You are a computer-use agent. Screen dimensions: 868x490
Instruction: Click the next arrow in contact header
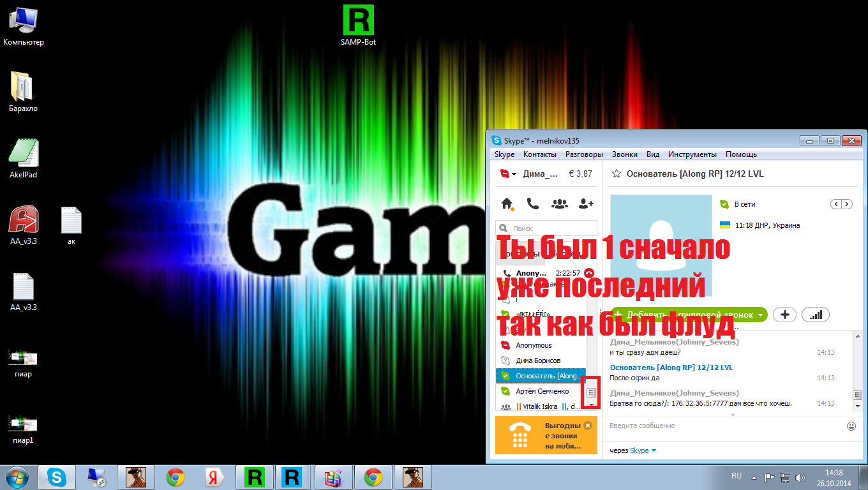point(847,204)
